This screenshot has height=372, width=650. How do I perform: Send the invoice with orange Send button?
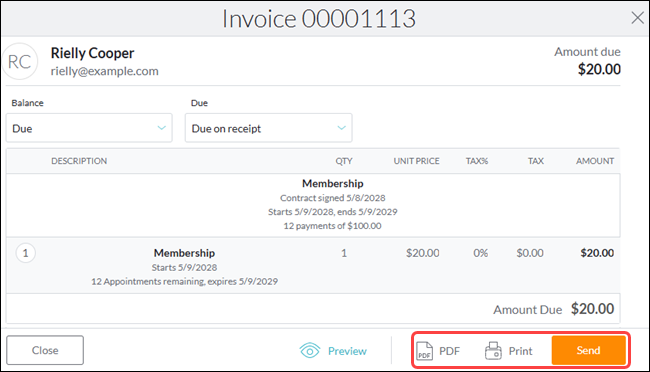(x=589, y=350)
